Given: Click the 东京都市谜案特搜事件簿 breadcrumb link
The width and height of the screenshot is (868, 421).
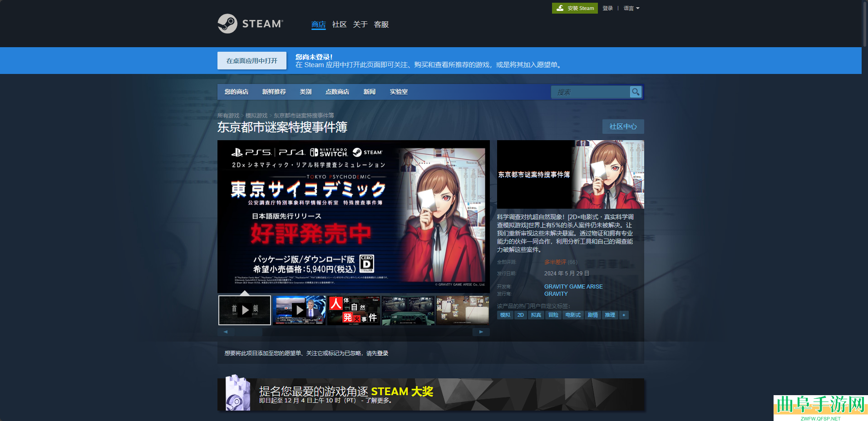Looking at the screenshot, I should tap(304, 116).
